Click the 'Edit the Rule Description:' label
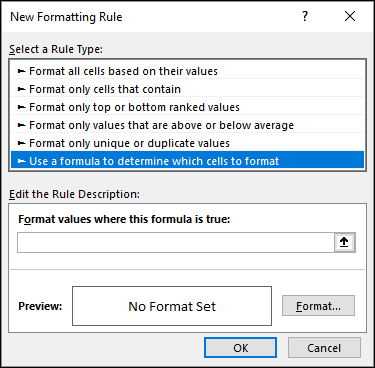The height and width of the screenshot is (368, 375). (x=74, y=194)
